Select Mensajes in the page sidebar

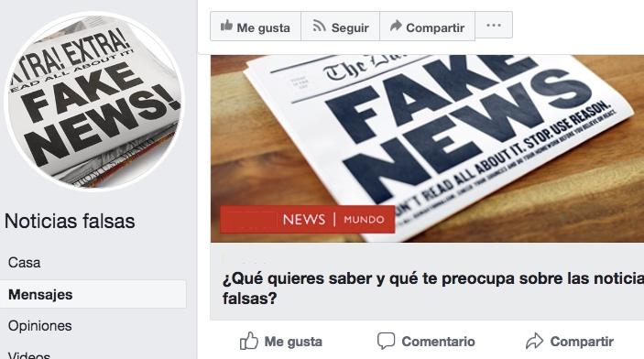point(93,295)
